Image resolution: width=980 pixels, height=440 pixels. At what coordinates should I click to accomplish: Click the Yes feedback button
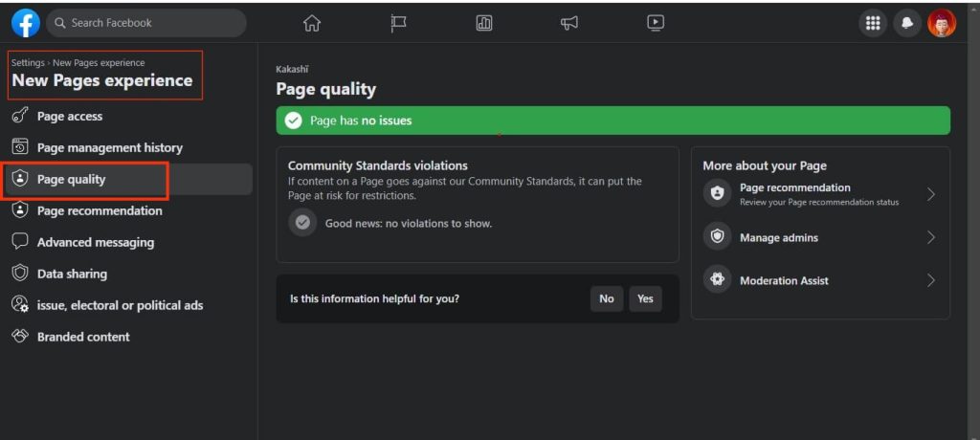coord(645,298)
